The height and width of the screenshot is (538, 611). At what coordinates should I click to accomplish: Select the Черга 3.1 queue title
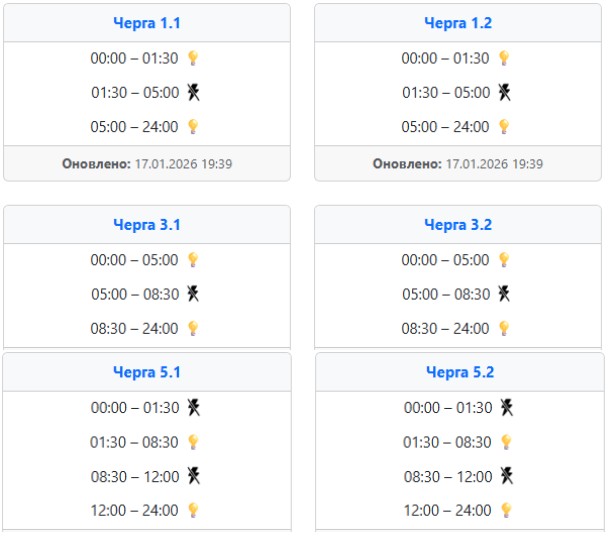pos(147,225)
